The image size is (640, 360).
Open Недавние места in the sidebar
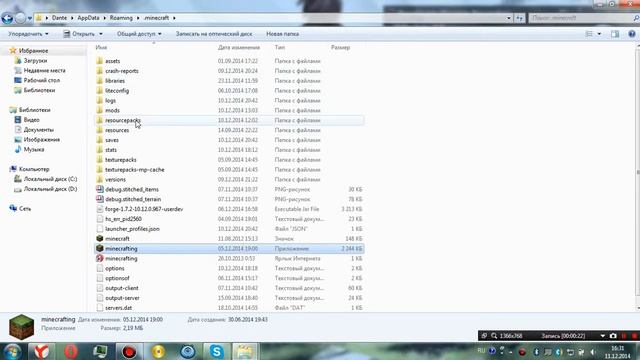coord(44,70)
